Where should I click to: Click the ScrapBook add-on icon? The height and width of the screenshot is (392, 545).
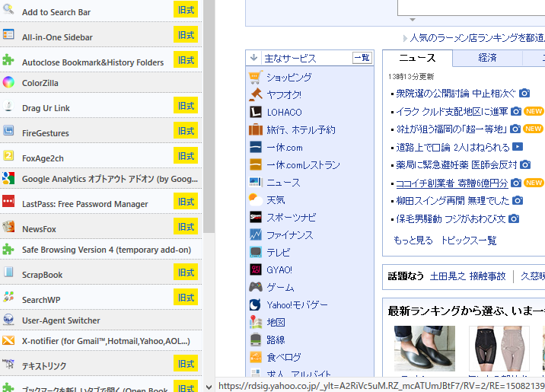[x=8, y=272]
